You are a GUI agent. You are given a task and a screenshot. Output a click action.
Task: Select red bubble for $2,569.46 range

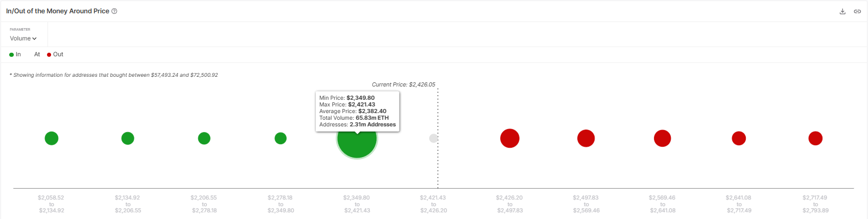point(663,138)
